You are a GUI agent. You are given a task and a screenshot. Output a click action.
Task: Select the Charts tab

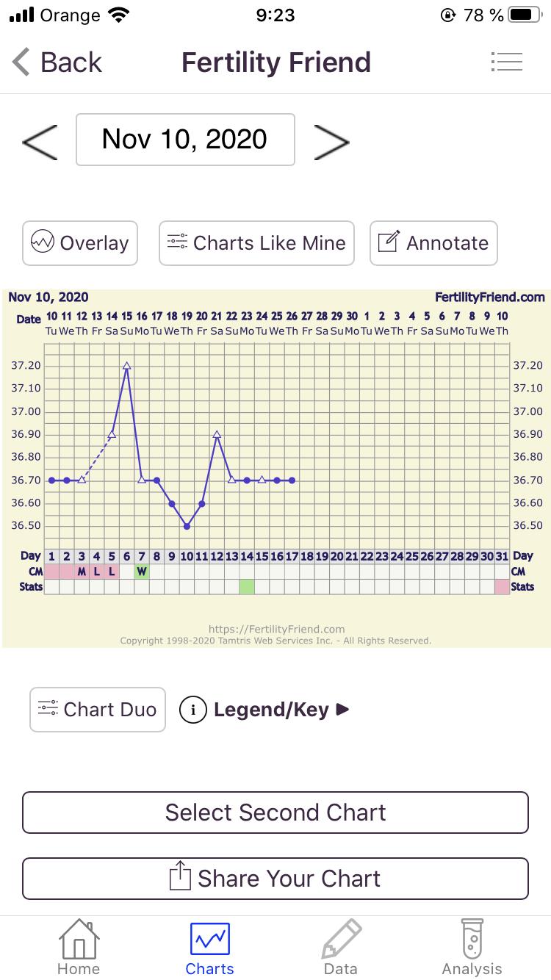(209, 948)
